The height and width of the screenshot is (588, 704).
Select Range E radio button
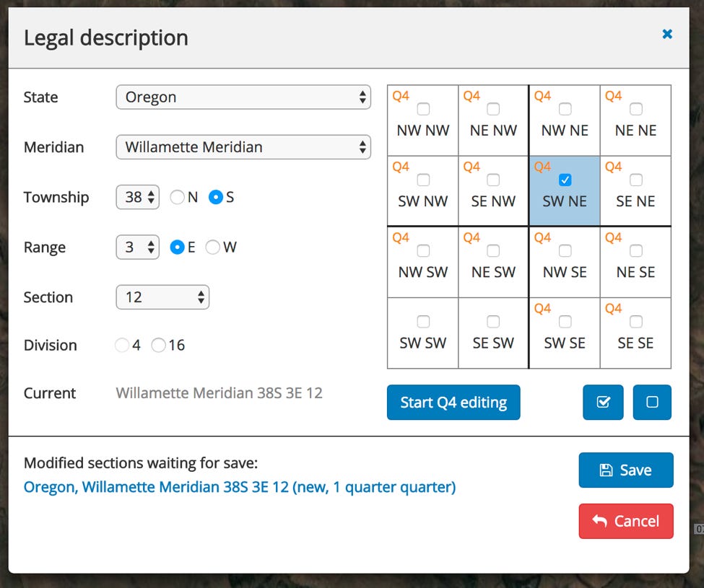point(178,247)
